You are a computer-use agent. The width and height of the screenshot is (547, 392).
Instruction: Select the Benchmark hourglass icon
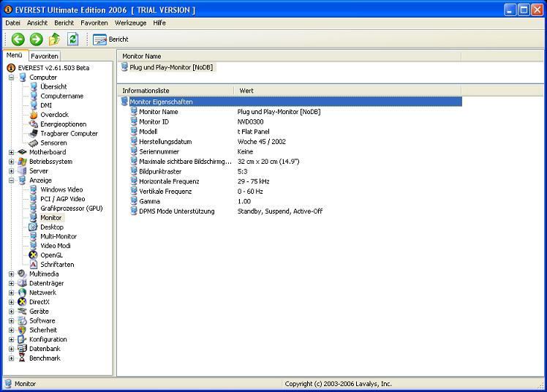[x=23, y=358]
